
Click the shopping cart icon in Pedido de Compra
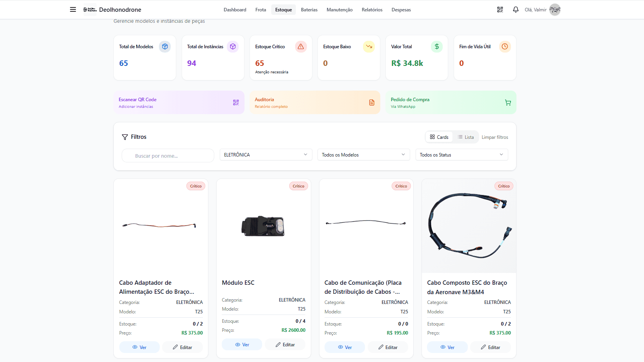point(508,103)
